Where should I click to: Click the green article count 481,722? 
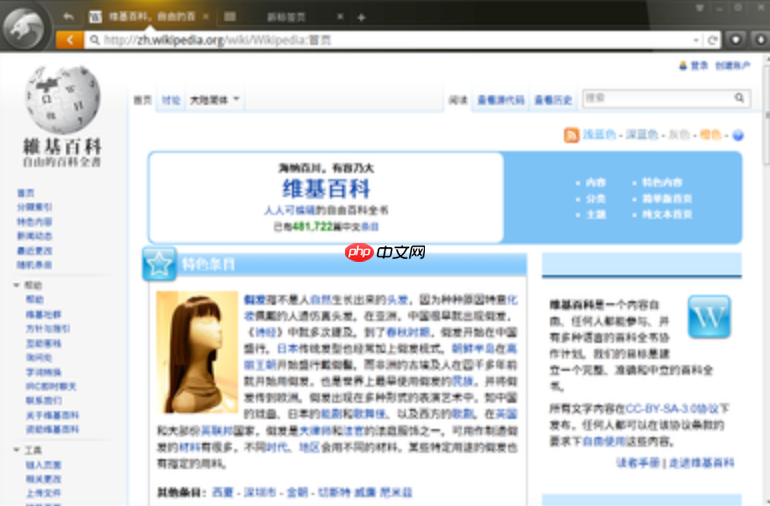click(313, 226)
